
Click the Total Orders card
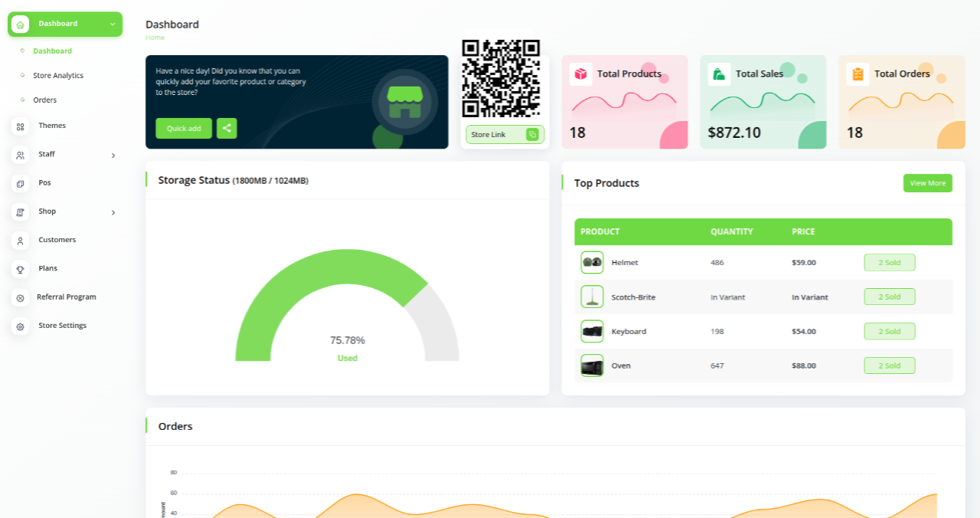click(x=902, y=102)
